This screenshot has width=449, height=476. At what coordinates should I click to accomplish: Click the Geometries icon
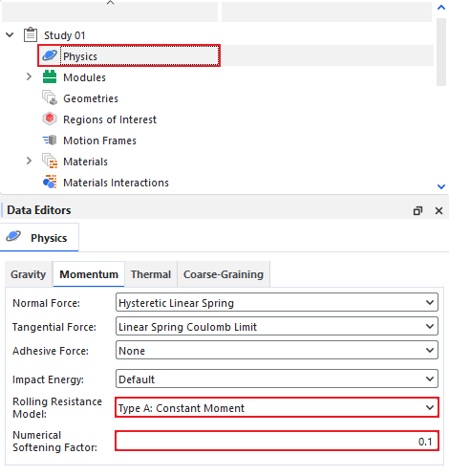coord(50,97)
